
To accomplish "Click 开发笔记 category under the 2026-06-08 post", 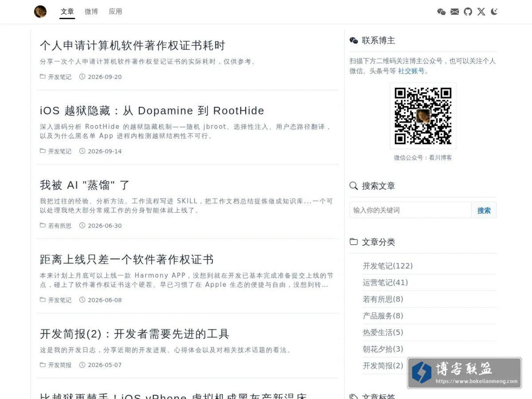I will (x=59, y=300).
